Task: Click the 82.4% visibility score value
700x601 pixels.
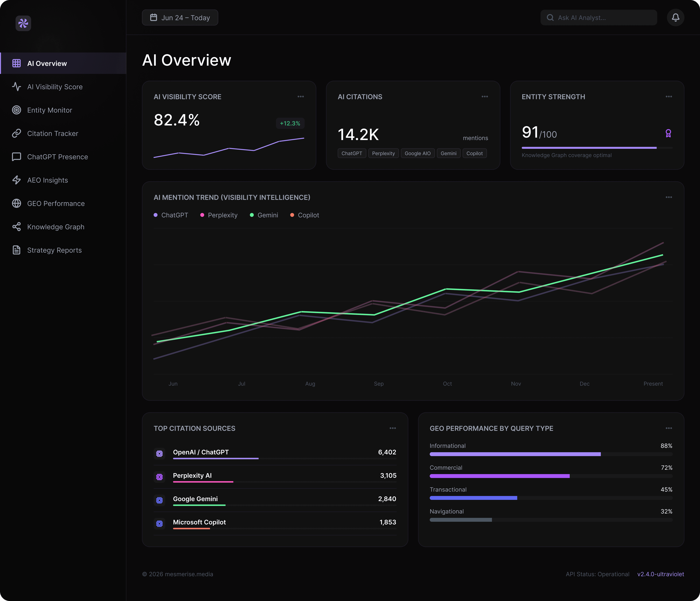Action: [177, 120]
